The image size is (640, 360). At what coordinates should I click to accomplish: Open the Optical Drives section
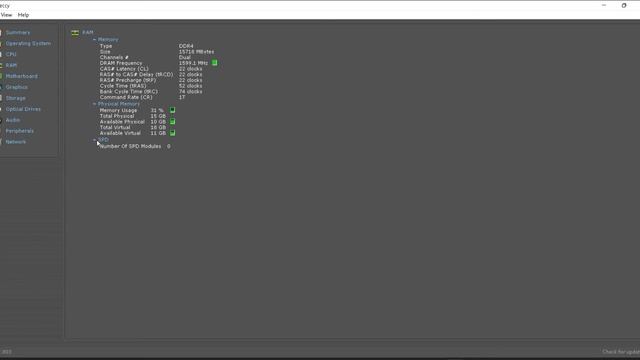click(x=23, y=109)
